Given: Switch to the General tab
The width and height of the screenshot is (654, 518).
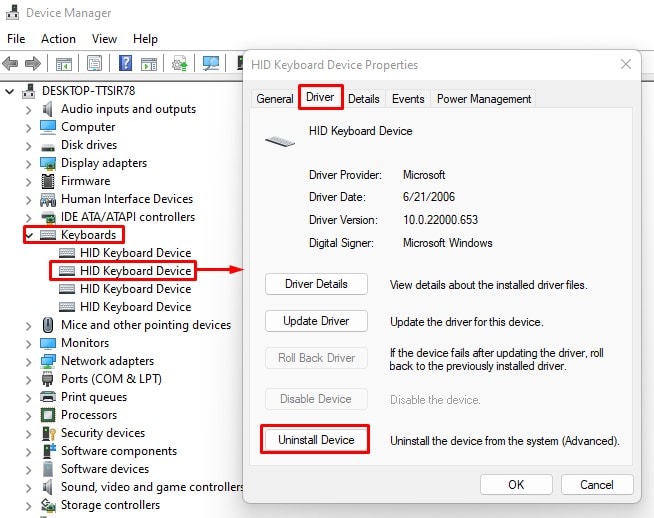Looking at the screenshot, I should [x=275, y=99].
